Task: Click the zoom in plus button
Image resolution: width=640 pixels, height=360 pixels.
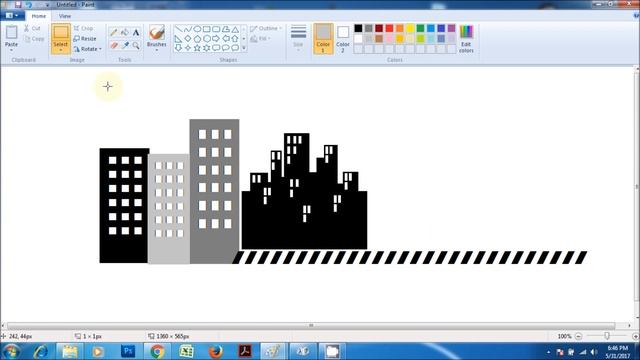Action: pyautogui.click(x=636, y=336)
